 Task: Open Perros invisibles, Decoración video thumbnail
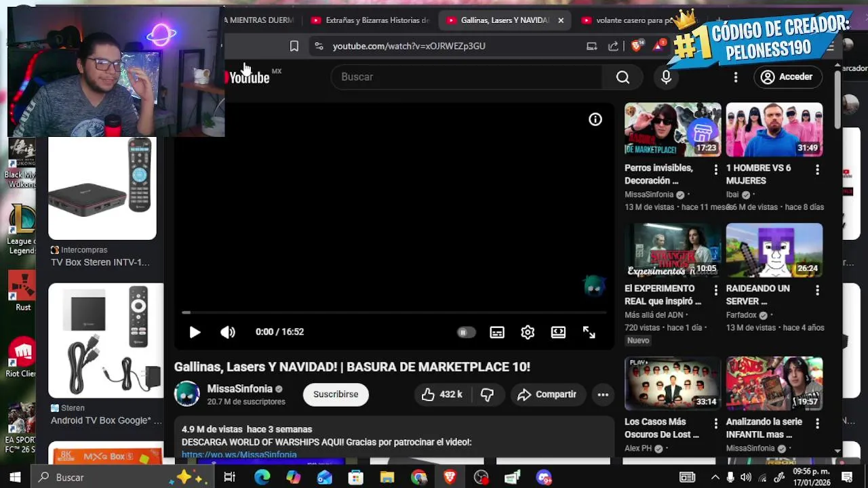click(673, 129)
